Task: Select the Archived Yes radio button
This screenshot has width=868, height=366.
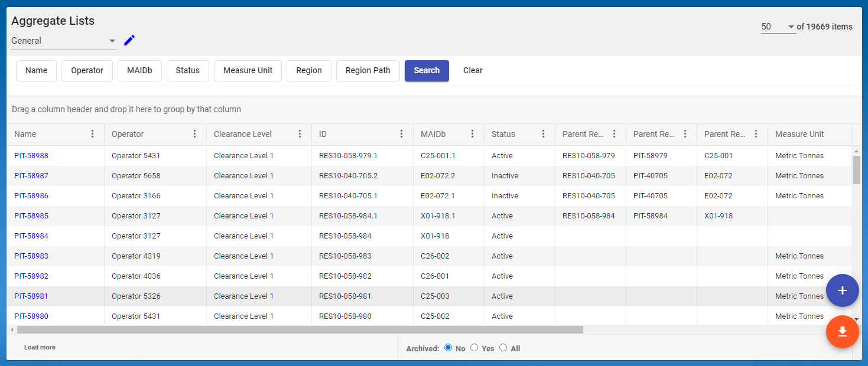Action: coord(474,348)
